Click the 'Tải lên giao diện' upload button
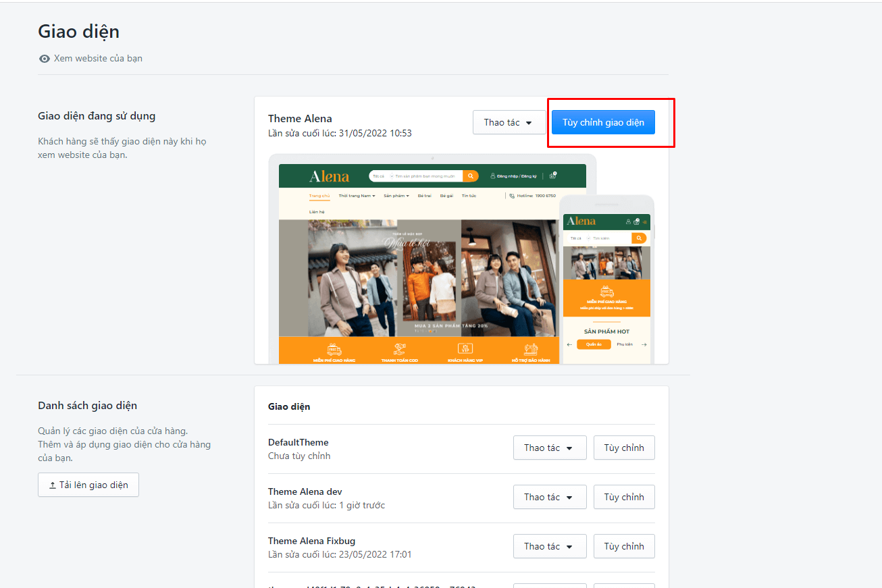The width and height of the screenshot is (882, 588). tap(88, 485)
